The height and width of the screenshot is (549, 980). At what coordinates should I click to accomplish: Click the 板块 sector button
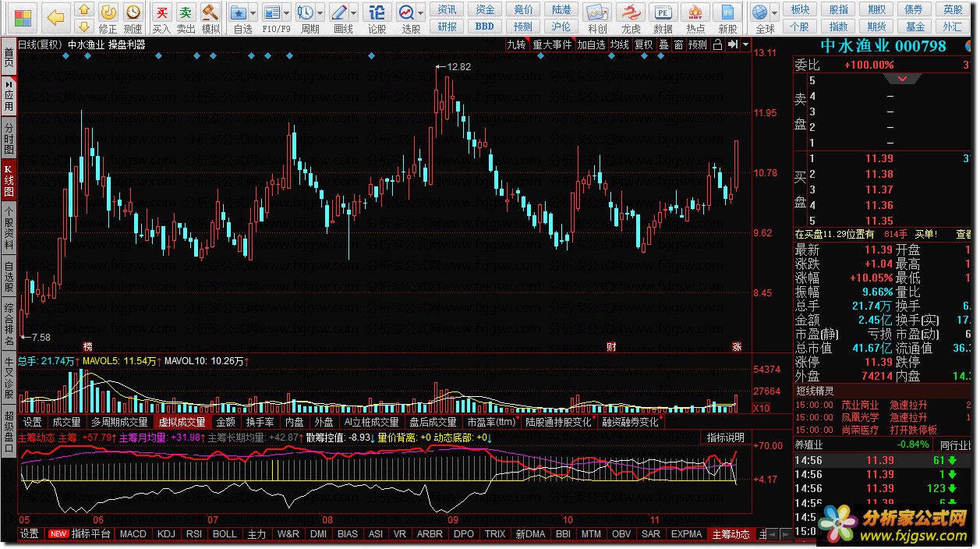pyautogui.click(x=800, y=9)
